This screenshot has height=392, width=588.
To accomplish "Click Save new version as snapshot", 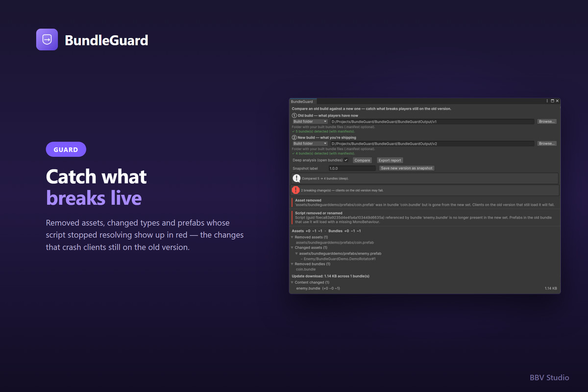I will click(x=407, y=168).
